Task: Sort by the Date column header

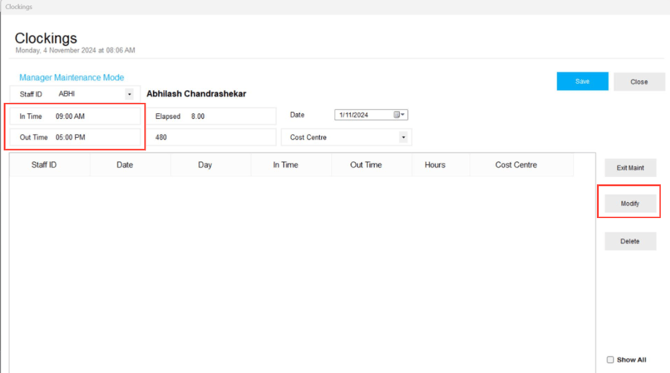Action: click(x=130, y=165)
